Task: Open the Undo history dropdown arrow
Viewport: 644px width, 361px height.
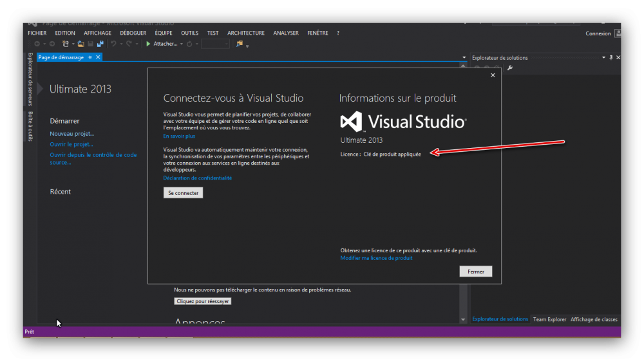Action: click(121, 44)
